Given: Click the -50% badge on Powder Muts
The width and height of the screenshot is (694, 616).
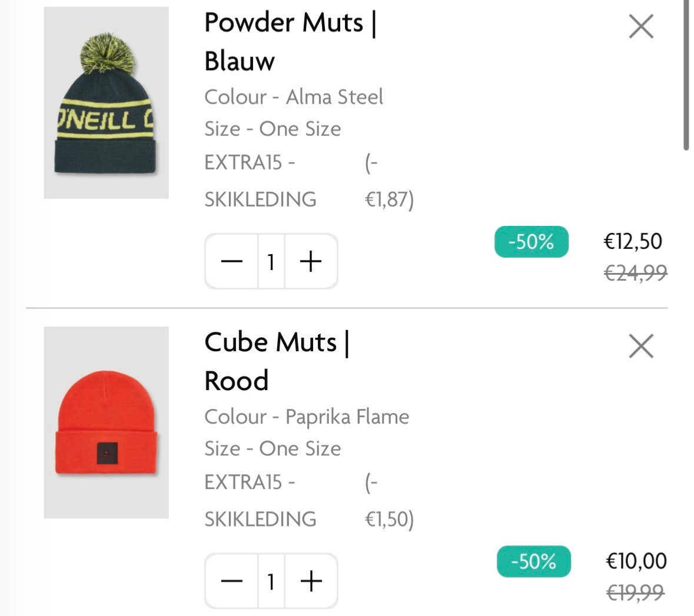Looking at the screenshot, I should 531,242.
